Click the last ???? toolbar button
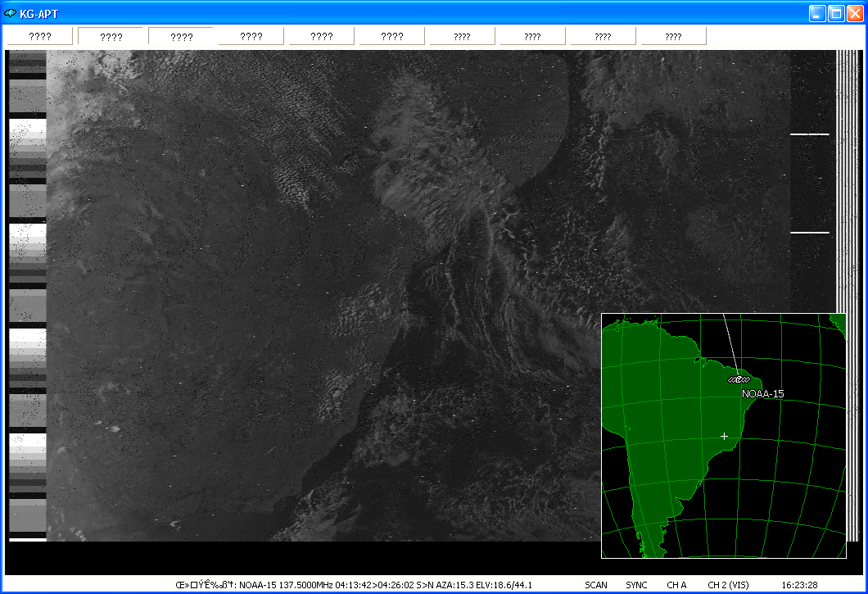The image size is (868, 594). (x=673, y=36)
